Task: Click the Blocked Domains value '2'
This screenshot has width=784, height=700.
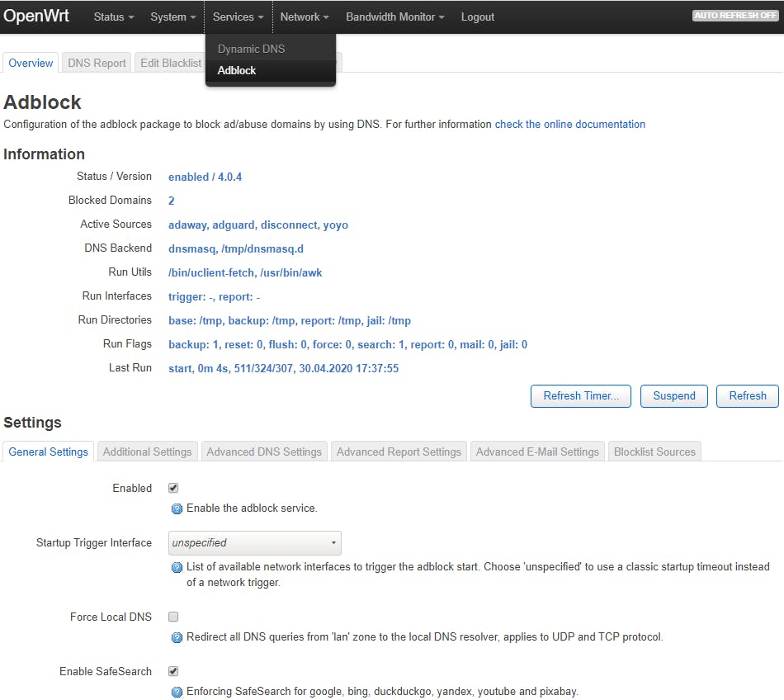Action: [x=172, y=201]
